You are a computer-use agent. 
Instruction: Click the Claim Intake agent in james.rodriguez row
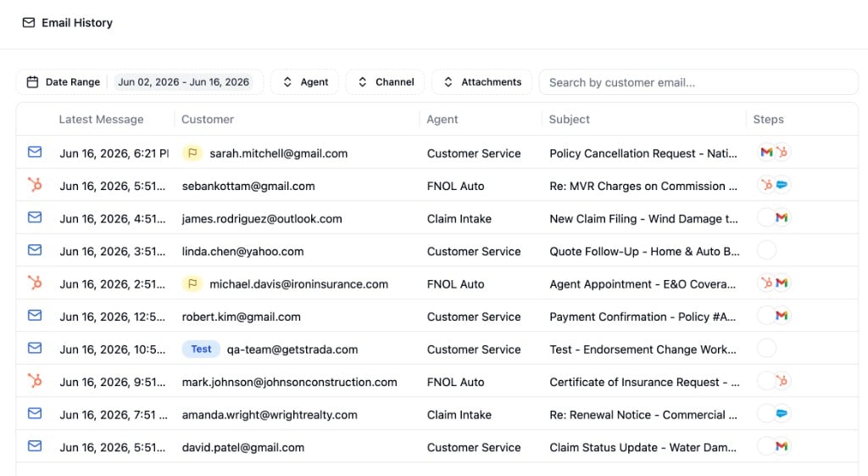tap(459, 219)
